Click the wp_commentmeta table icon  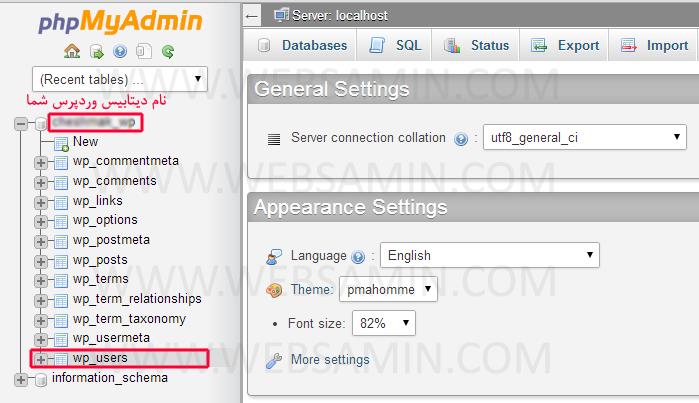(x=61, y=163)
